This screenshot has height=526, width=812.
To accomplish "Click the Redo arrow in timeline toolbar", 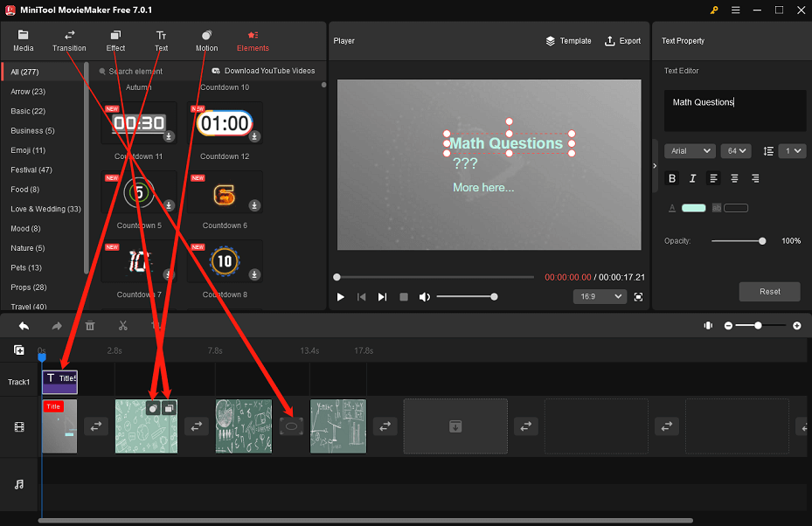I will tap(57, 326).
